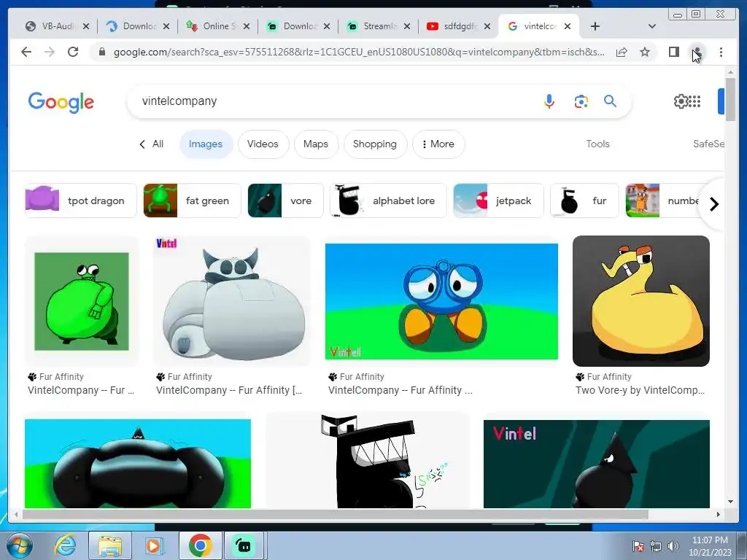View site info lock icon
The height and width of the screenshot is (560, 747).
[101, 52]
